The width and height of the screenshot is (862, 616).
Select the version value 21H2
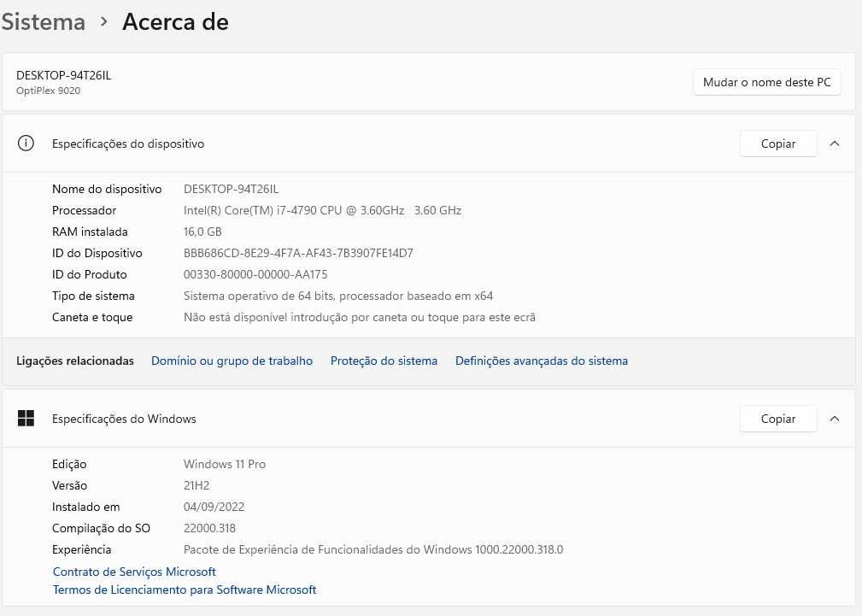click(196, 485)
